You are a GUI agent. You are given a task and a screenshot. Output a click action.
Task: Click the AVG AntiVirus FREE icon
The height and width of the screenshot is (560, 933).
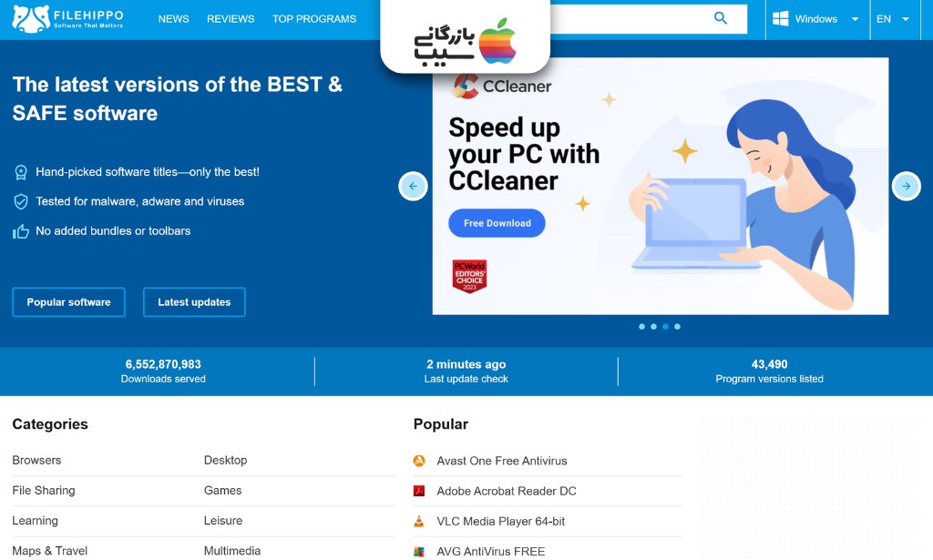coord(419,552)
